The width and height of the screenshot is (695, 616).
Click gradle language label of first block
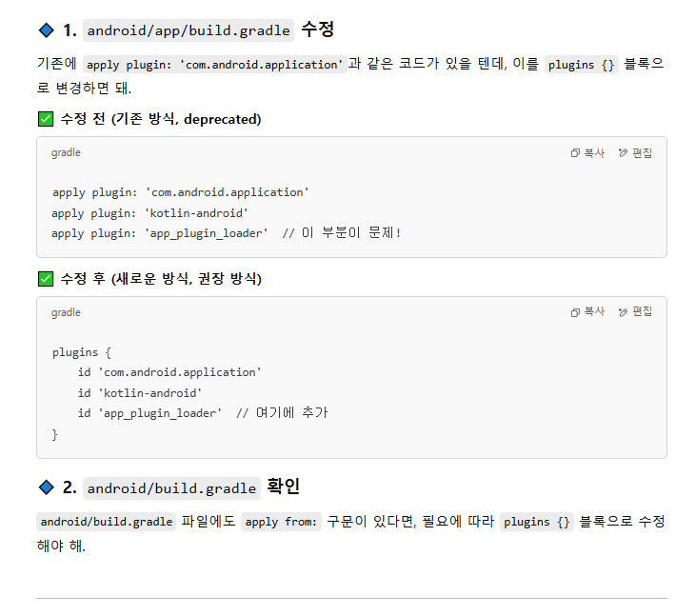tap(66, 153)
